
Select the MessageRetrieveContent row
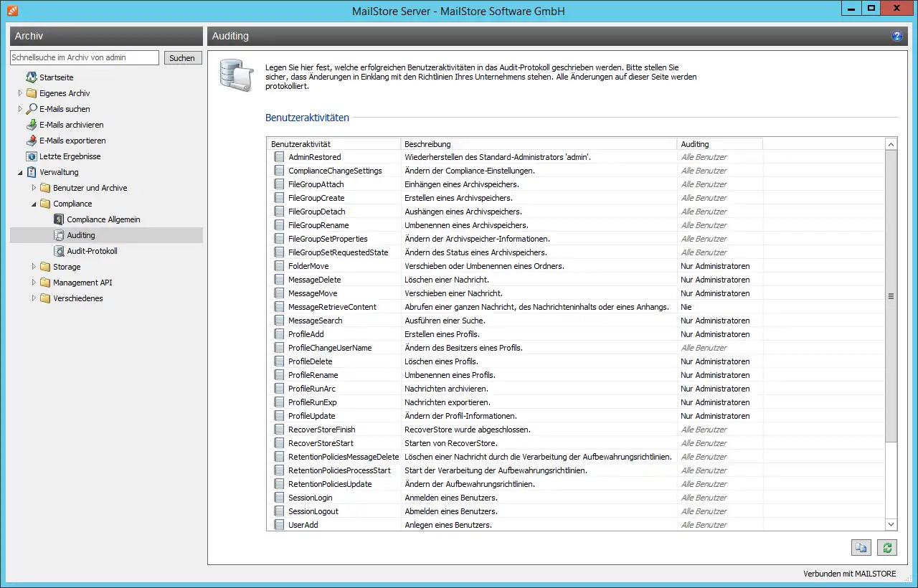577,307
